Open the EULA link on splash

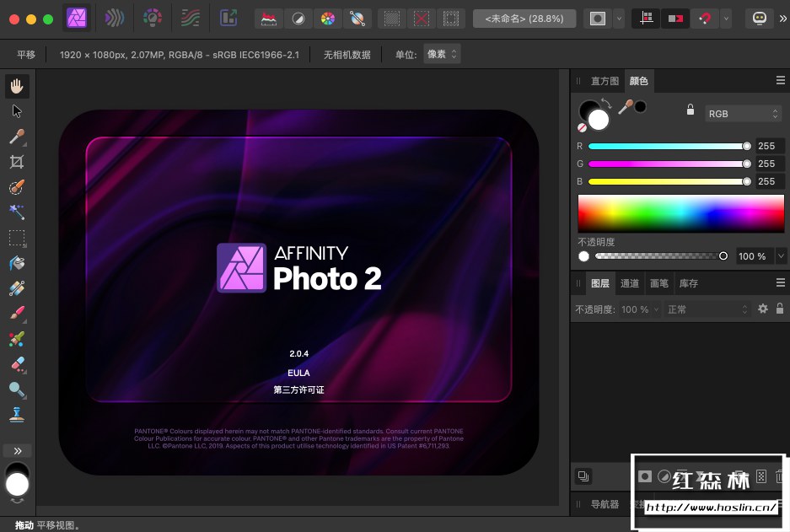298,373
